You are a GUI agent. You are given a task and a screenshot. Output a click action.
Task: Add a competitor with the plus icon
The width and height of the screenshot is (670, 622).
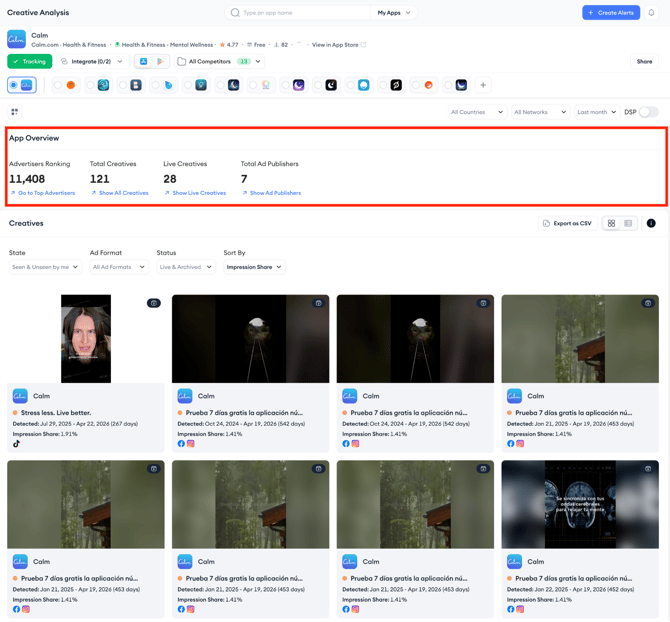(x=483, y=85)
